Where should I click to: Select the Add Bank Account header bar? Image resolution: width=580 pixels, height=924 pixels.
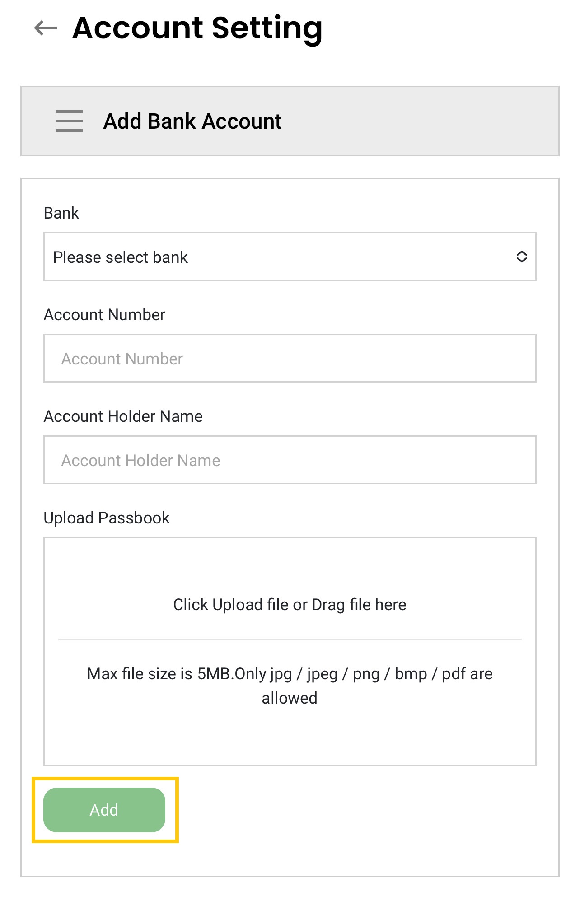pyautogui.click(x=290, y=121)
